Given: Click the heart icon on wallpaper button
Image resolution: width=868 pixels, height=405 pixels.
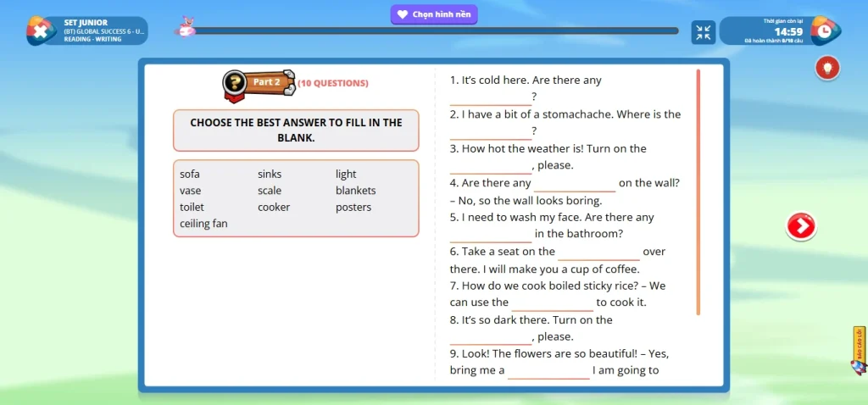Looking at the screenshot, I should [403, 14].
